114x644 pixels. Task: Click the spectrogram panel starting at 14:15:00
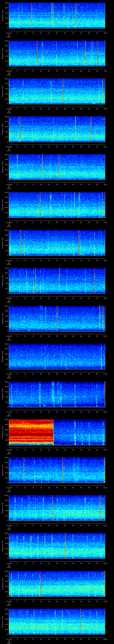57,546
